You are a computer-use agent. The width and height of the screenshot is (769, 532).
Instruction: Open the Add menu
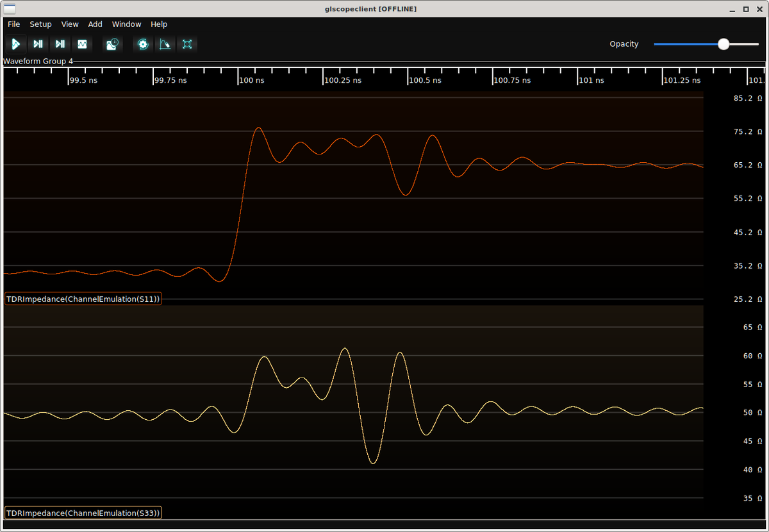coord(95,24)
